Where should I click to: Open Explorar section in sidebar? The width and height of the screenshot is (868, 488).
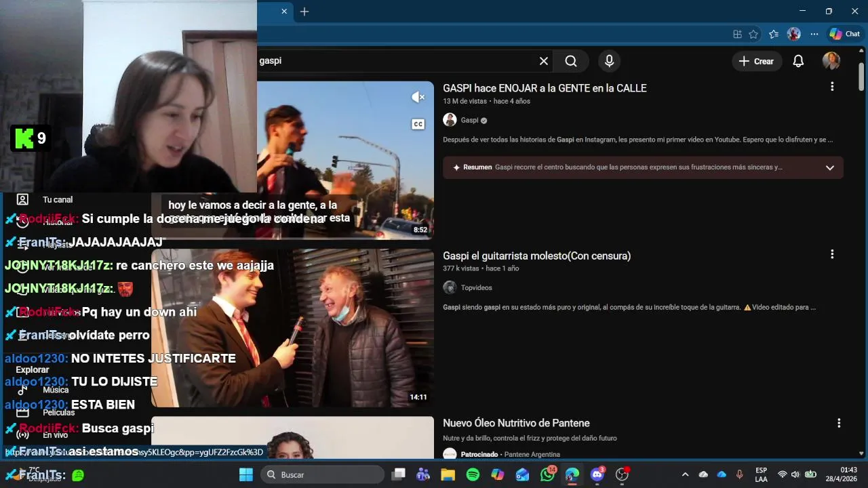(33, 370)
